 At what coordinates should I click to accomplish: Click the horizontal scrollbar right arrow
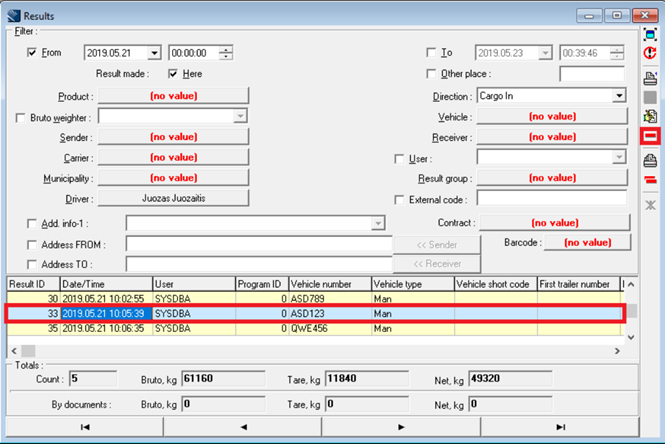click(x=617, y=351)
